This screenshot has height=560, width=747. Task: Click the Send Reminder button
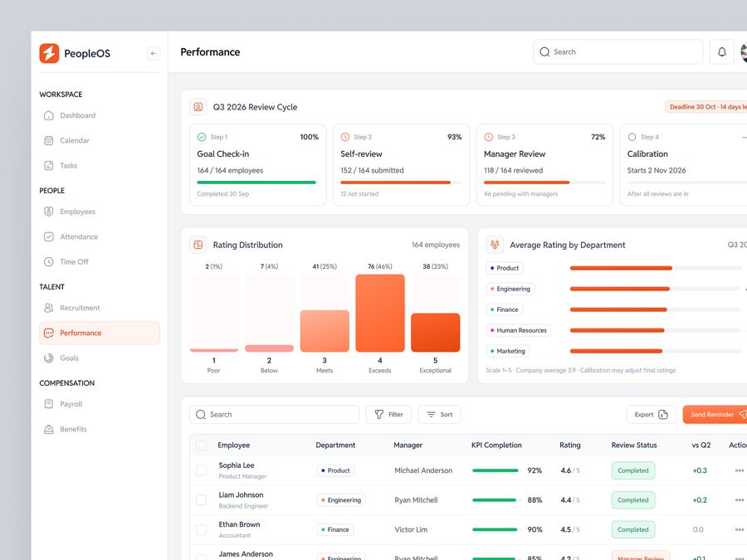(x=715, y=414)
